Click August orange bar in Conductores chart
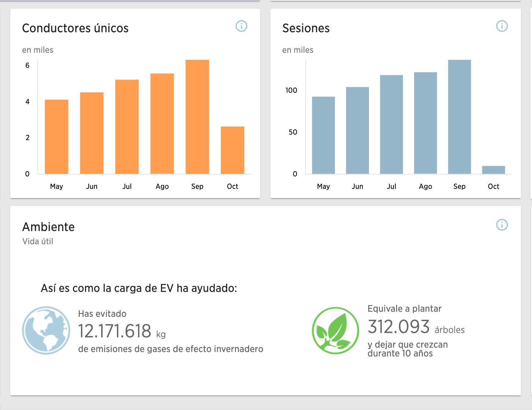The height and width of the screenshot is (410, 532). point(162,124)
